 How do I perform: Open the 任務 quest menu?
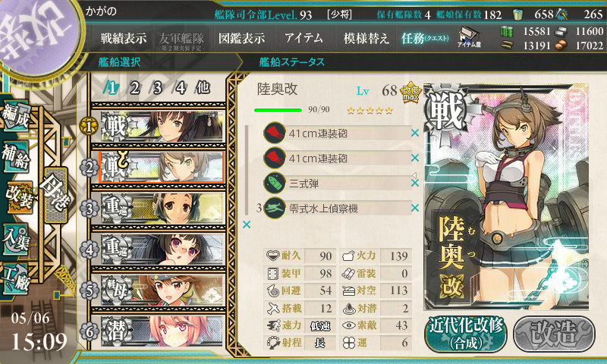[425, 38]
